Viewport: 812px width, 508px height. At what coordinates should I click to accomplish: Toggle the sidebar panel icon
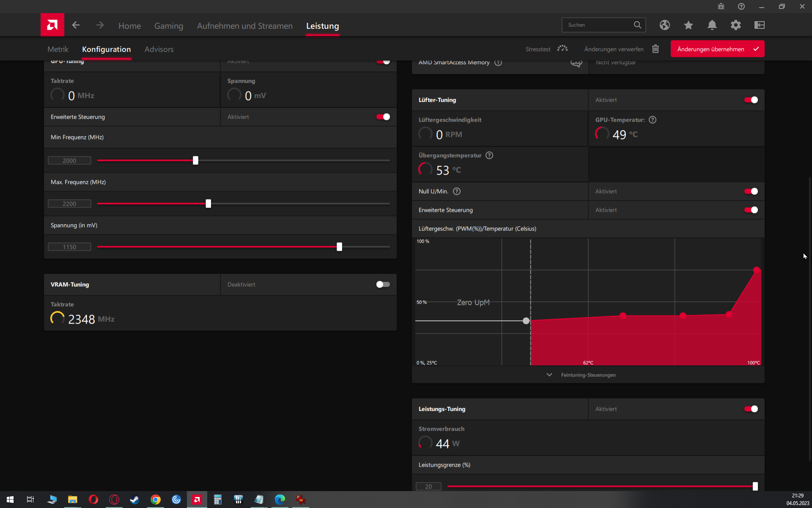tap(759, 25)
